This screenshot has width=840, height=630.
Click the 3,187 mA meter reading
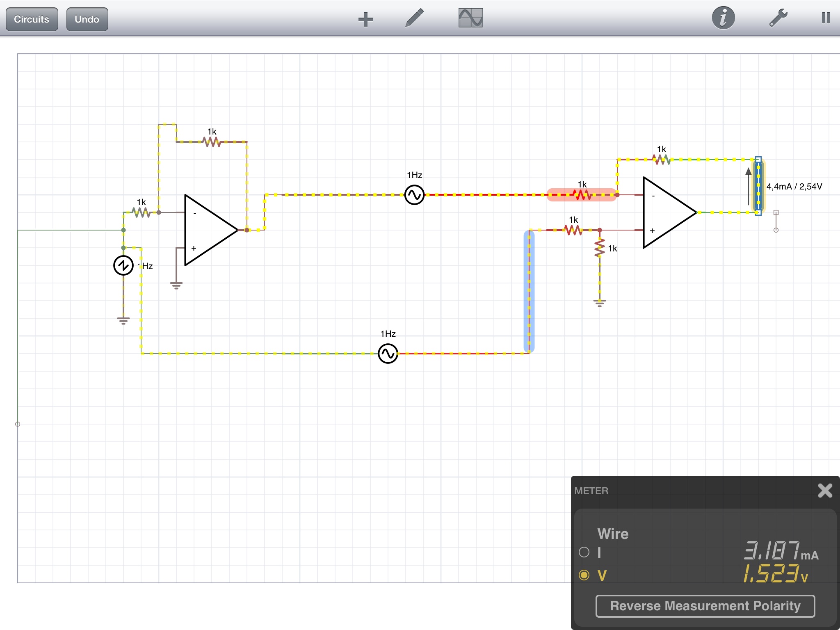click(781, 551)
